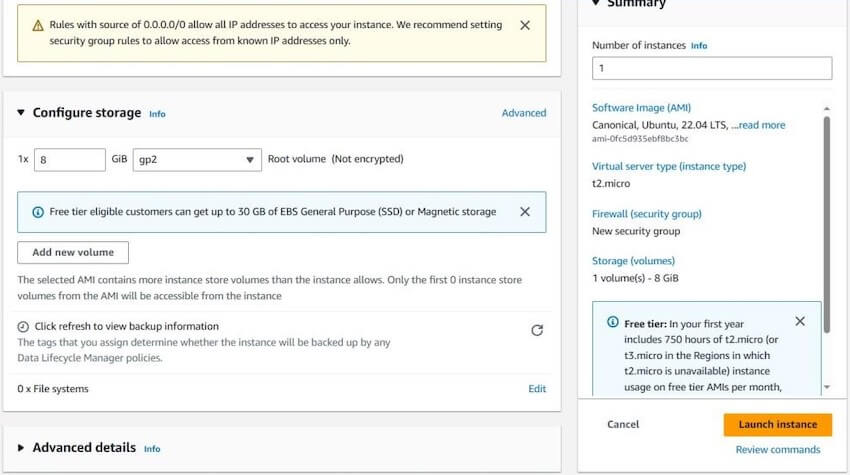The height and width of the screenshot is (475, 850).
Task: Click the clock icon beside backup information
Action: pos(23,326)
